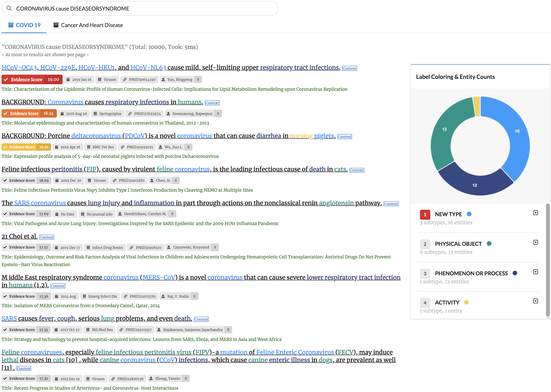Expand more authors after Yan, Bingpeng

coord(198,80)
